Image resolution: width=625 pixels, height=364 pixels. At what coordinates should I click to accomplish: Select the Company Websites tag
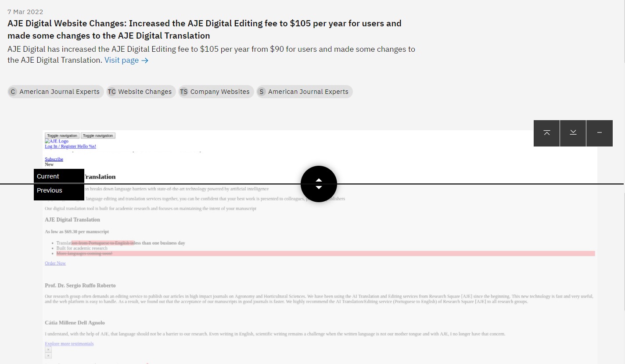(216, 92)
